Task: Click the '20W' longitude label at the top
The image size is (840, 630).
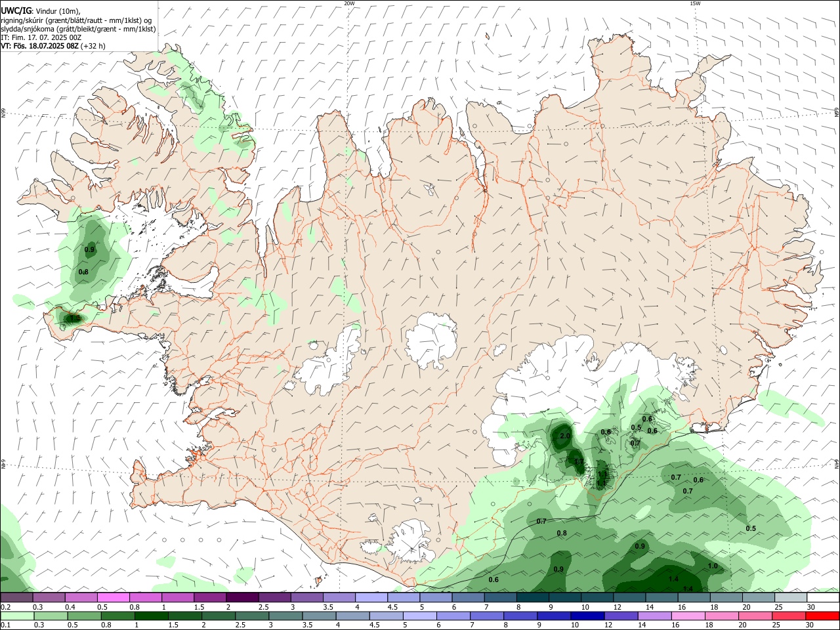Action: click(350, 3)
